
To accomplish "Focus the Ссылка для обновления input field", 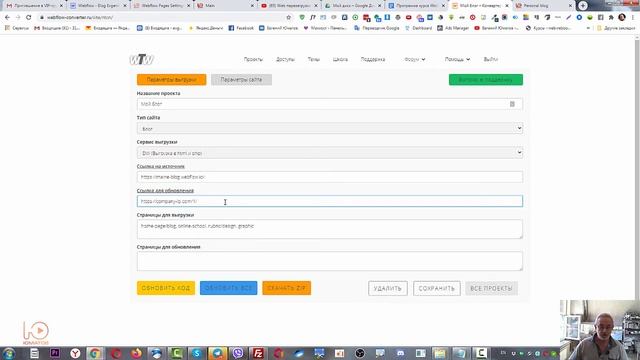I will pos(330,201).
